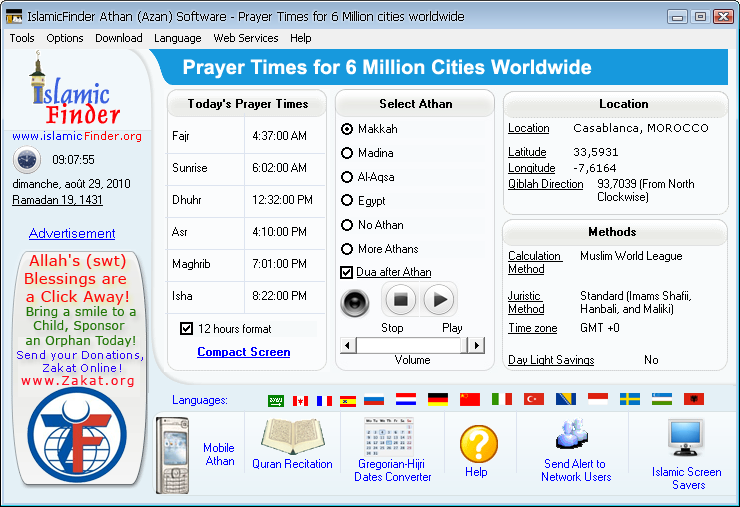Image resolution: width=740 pixels, height=507 pixels.
Task: Pick the Swedish flag language
Action: (x=630, y=399)
